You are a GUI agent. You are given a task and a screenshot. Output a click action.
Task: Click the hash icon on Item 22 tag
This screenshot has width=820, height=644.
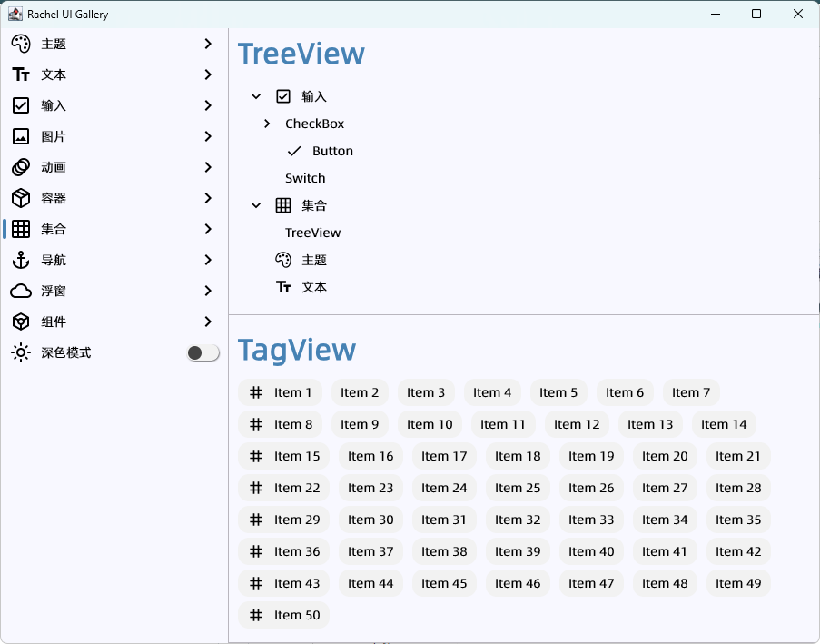pyautogui.click(x=256, y=488)
